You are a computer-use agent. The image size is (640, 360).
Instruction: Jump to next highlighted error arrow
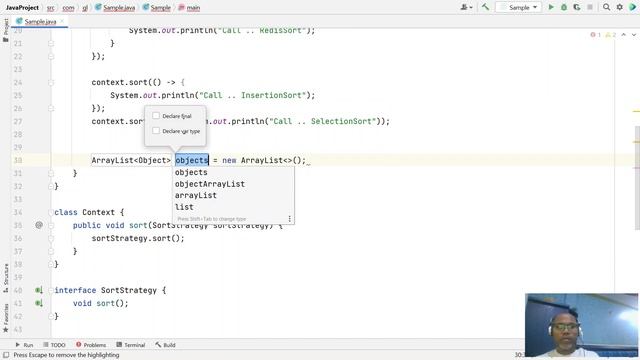634,35
